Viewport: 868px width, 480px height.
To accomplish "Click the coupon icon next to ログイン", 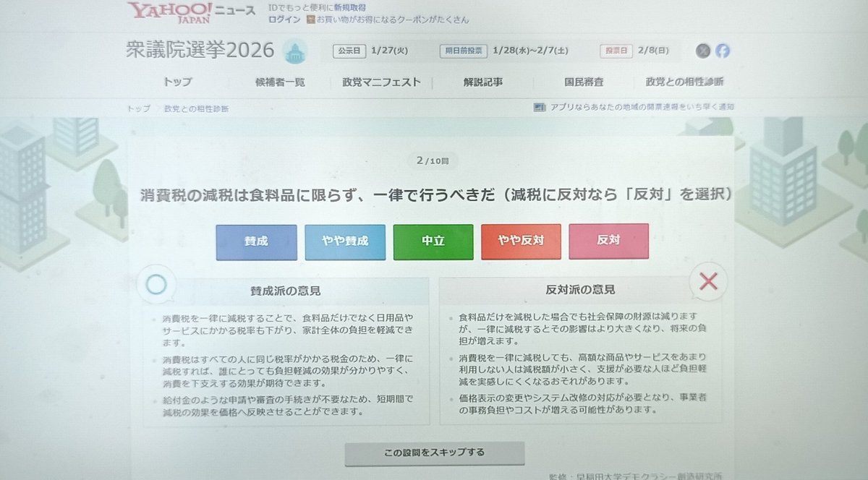I will [310, 20].
